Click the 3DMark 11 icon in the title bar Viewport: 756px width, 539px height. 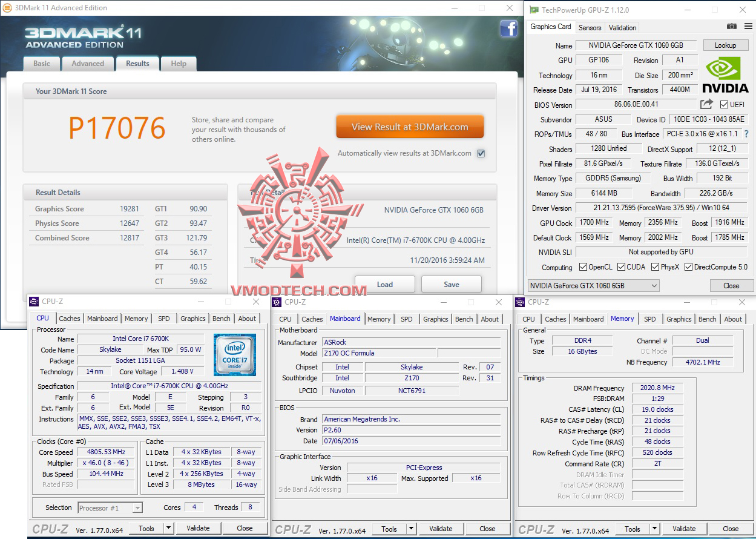coord(8,8)
